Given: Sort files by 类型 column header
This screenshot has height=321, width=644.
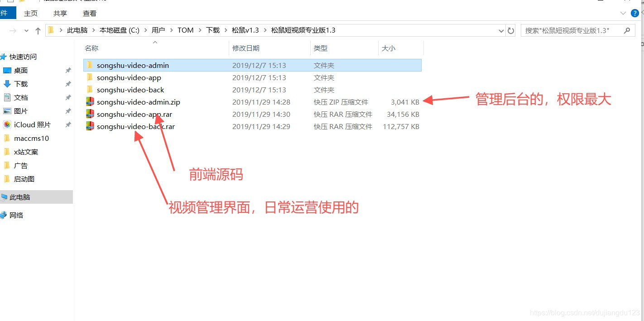Looking at the screenshot, I should point(321,48).
